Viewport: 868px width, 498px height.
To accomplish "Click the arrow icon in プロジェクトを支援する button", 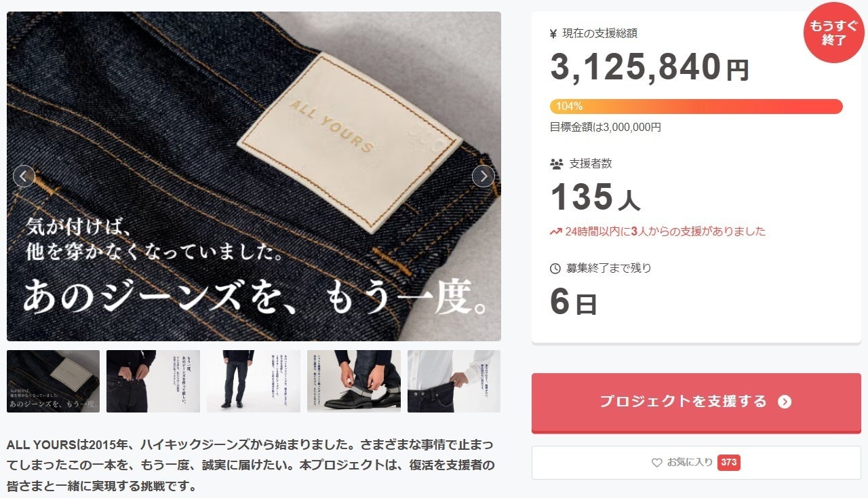I will click(785, 402).
